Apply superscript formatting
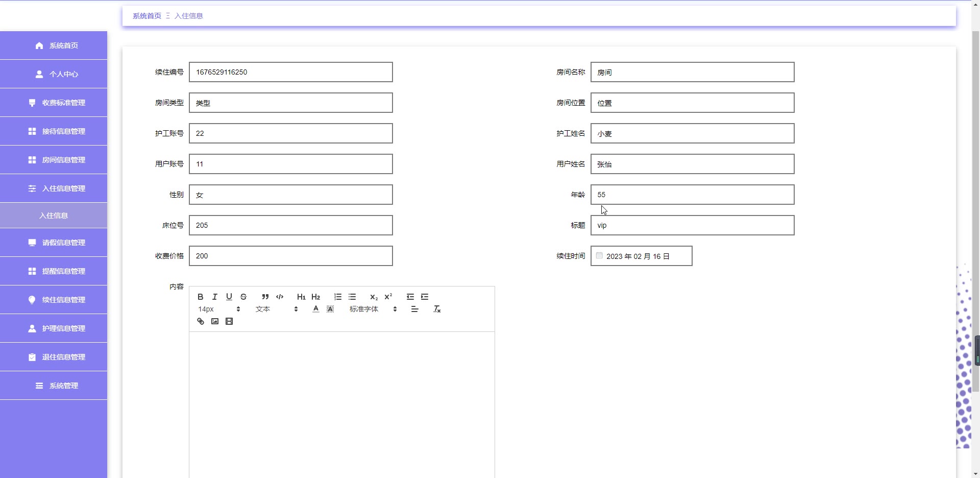Viewport: 980px width, 478px height. point(388,297)
